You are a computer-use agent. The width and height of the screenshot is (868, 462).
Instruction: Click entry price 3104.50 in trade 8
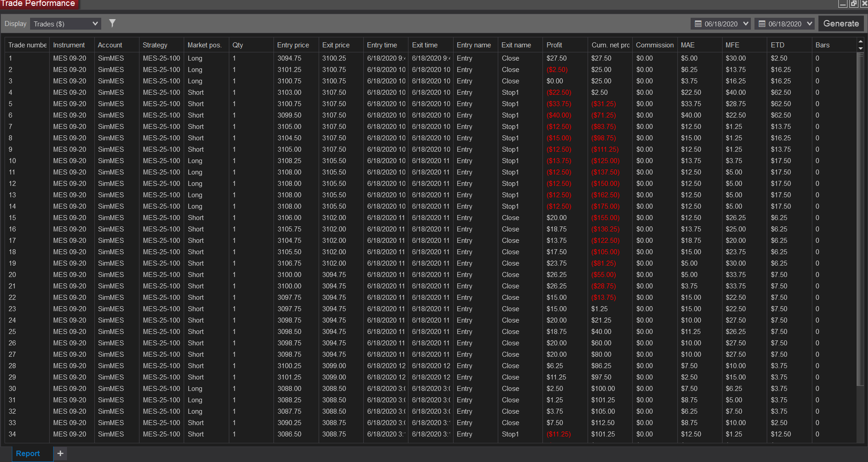click(289, 138)
